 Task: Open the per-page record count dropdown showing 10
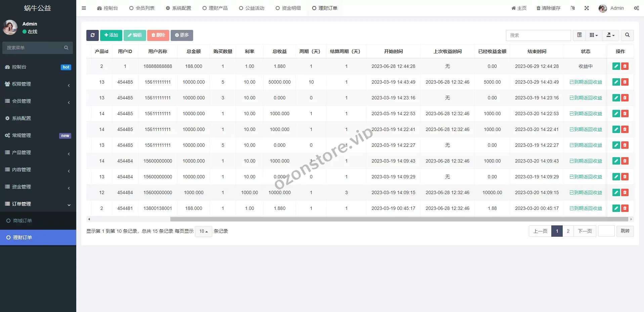pos(203,231)
